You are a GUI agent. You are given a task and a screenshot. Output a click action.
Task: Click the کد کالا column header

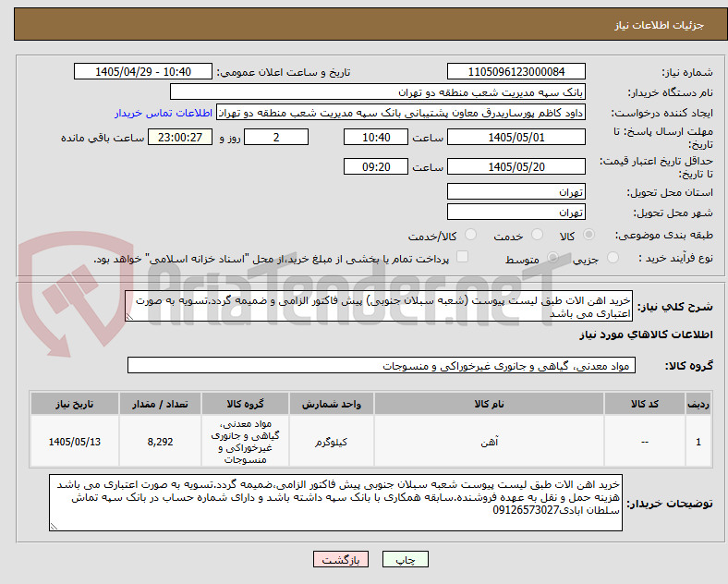[x=645, y=404]
